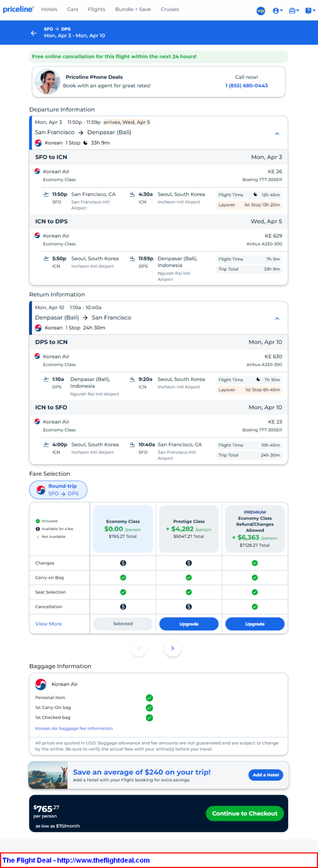
Task: Upgrade to Prestige Class
Action: pos(189,624)
